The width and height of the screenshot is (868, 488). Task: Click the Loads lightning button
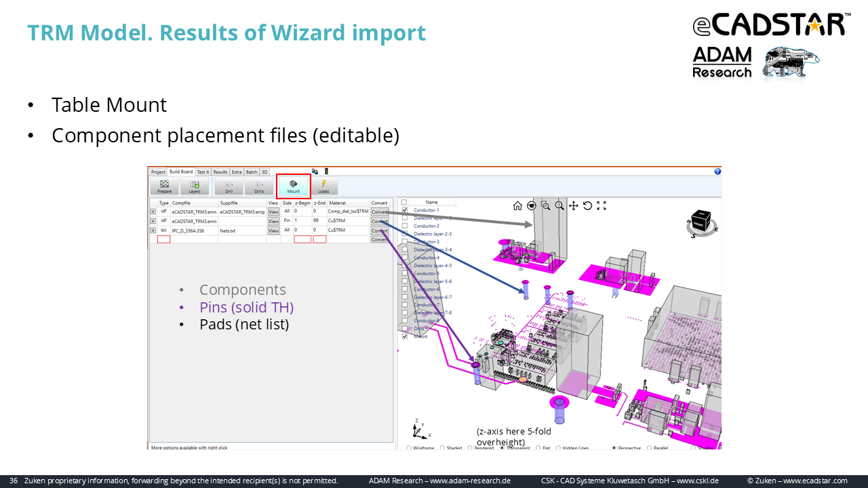click(x=323, y=186)
